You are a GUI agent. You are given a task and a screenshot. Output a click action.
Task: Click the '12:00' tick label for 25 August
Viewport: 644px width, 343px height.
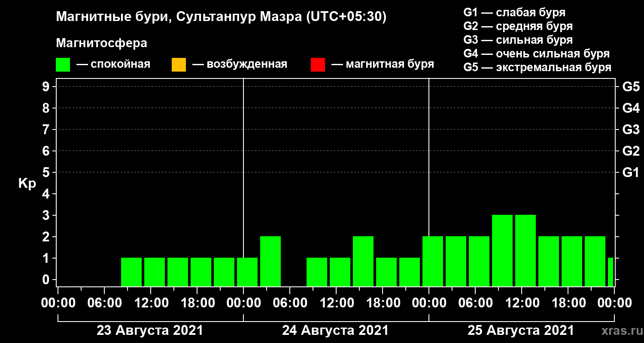pyautogui.click(x=522, y=303)
